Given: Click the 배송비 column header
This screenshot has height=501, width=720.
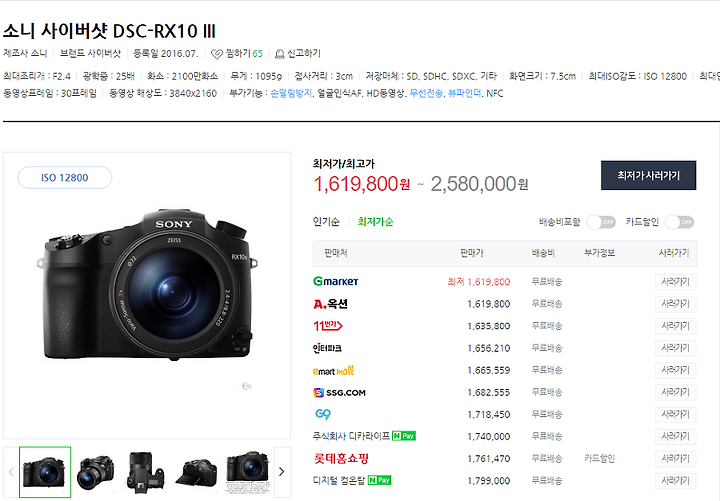Looking at the screenshot, I should (x=543, y=253).
